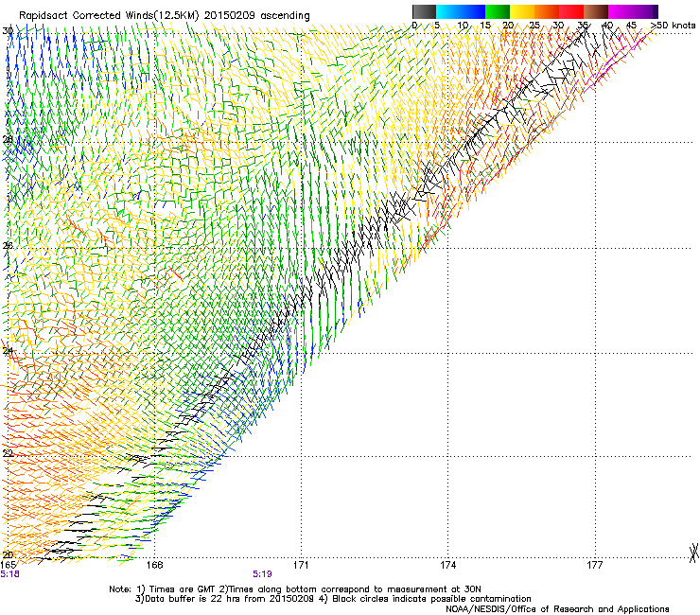Click the yellow 20-25 knots legend swatch

point(522,11)
